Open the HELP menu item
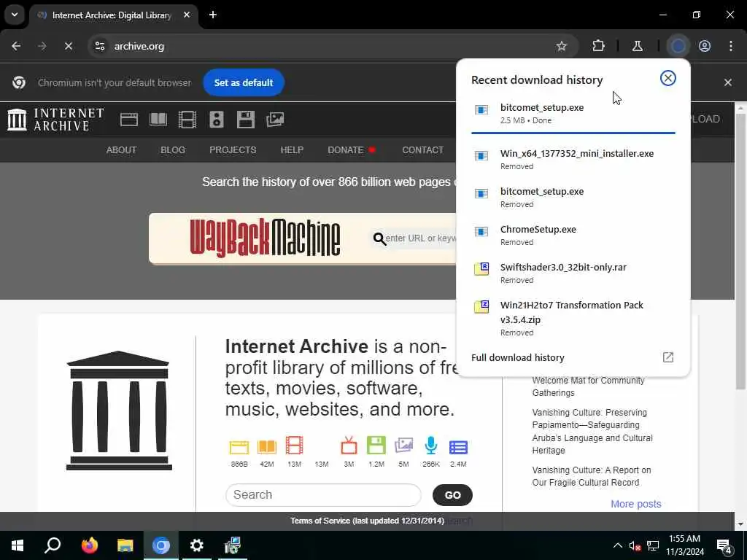The image size is (747, 560). pyautogui.click(x=292, y=150)
